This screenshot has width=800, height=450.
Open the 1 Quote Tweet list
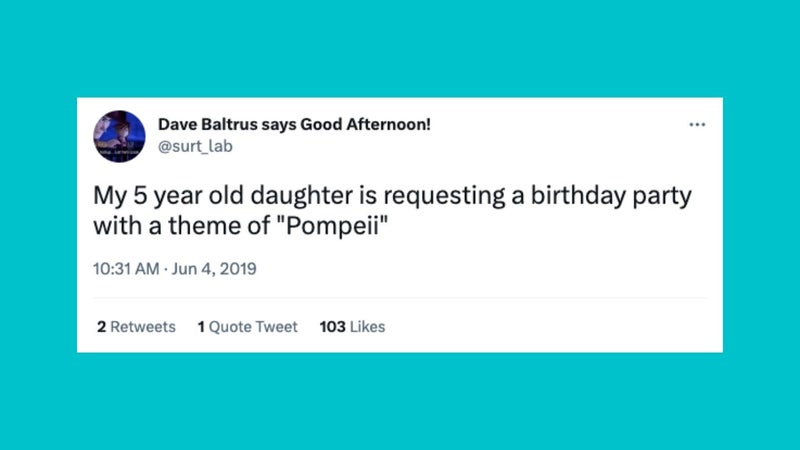[247, 327]
